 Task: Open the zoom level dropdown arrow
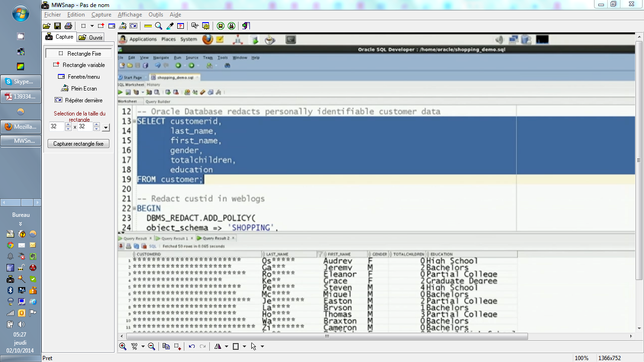point(143,346)
